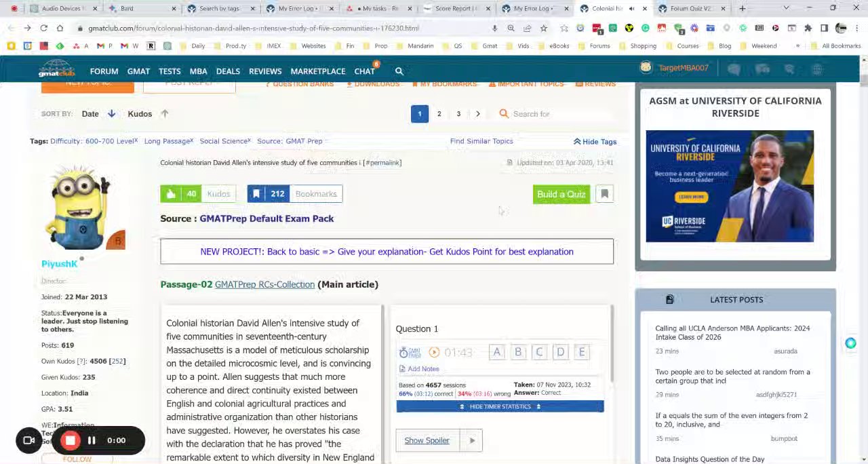Open the PiyushK user profile link
868x464 pixels.
click(x=59, y=264)
